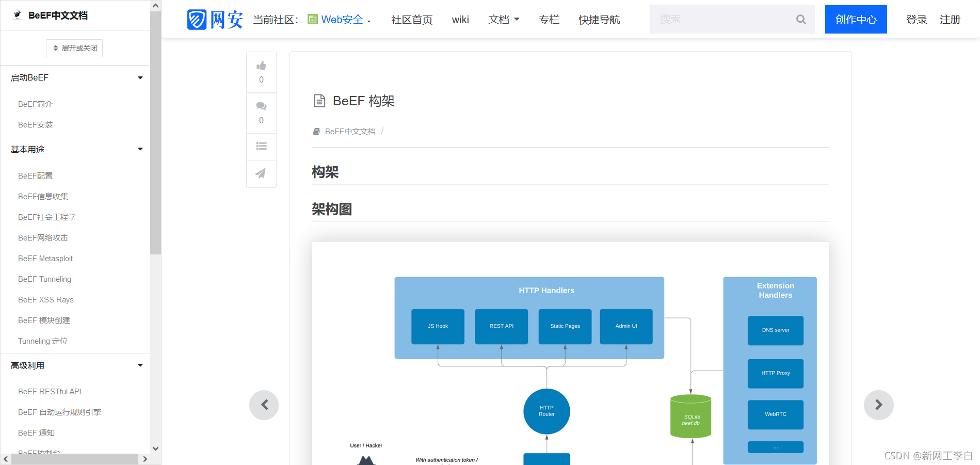Click the paper plane share icon
This screenshot has height=465, width=980.
(261, 173)
